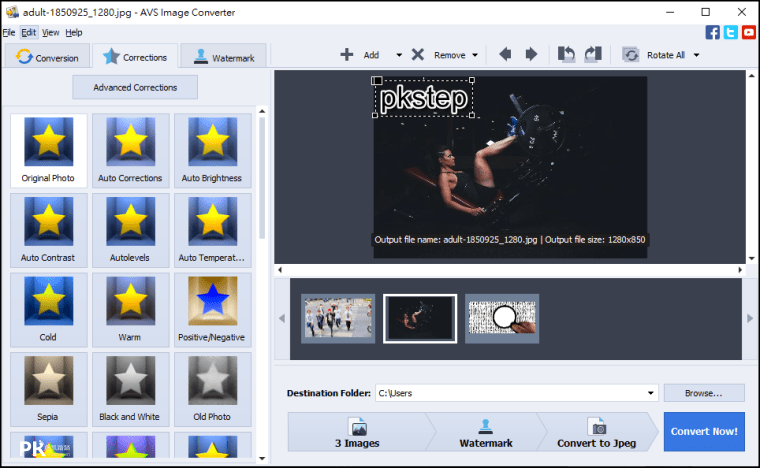Click the Remove X icon
The image size is (760, 468).
click(418, 55)
